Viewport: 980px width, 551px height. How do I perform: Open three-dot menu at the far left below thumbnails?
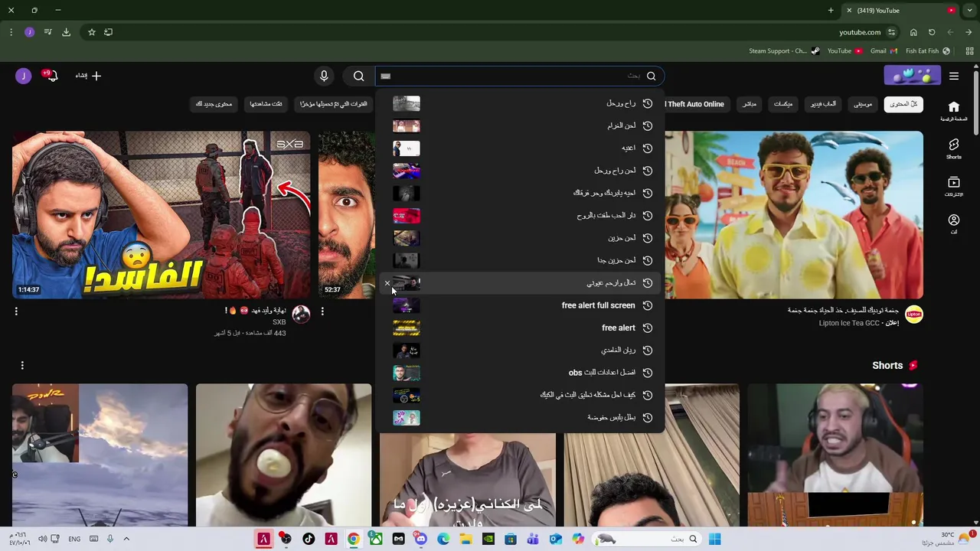tap(16, 311)
